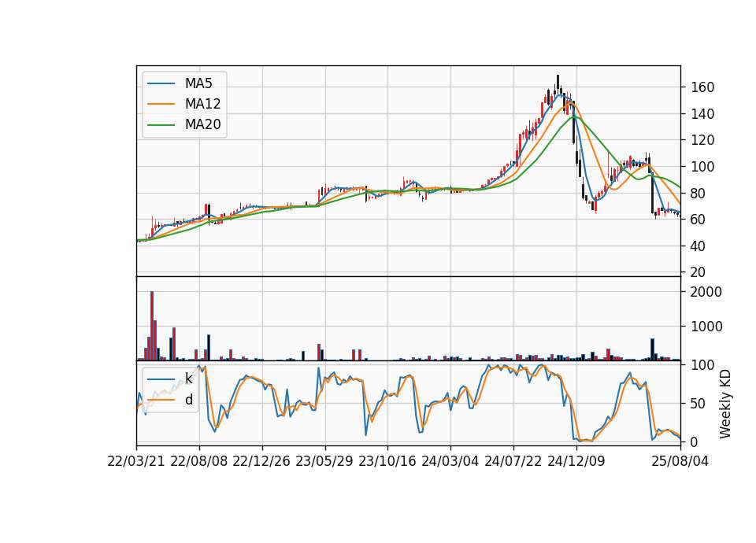756x543 pixels.
Task: Click the 22/03/21 date tick label
Action: point(136,461)
